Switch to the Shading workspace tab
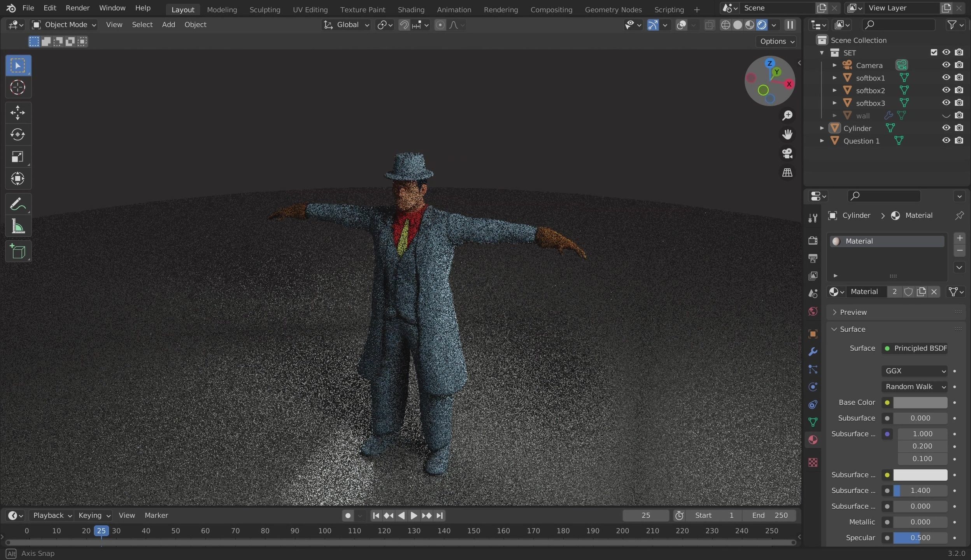 [x=412, y=9]
